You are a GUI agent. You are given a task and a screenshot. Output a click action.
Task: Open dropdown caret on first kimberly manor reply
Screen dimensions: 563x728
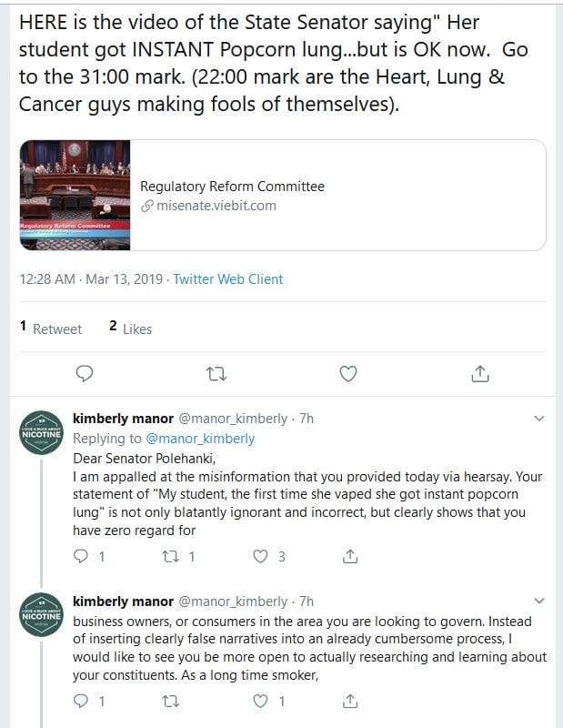coord(538,419)
